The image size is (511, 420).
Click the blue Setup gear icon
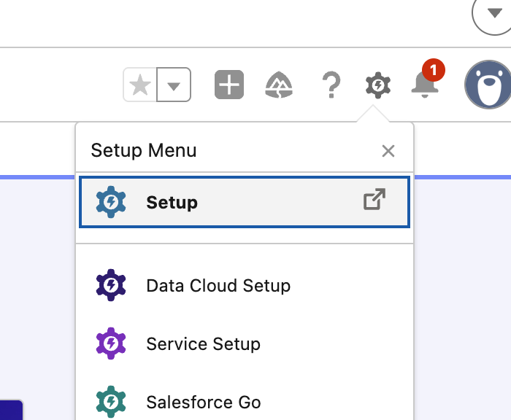pyautogui.click(x=111, y=202)
